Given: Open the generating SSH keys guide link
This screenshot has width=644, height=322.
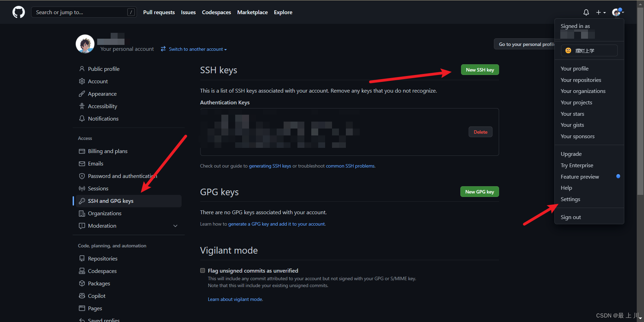Looking at the screenshot, I should [270, 166].
